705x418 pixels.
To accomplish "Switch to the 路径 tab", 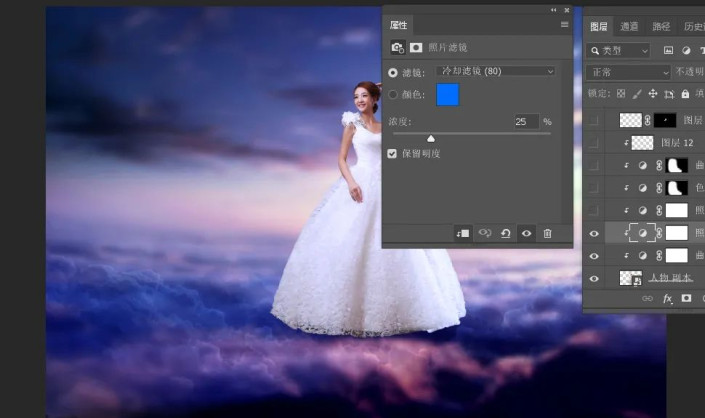I will tap(661, 27).
